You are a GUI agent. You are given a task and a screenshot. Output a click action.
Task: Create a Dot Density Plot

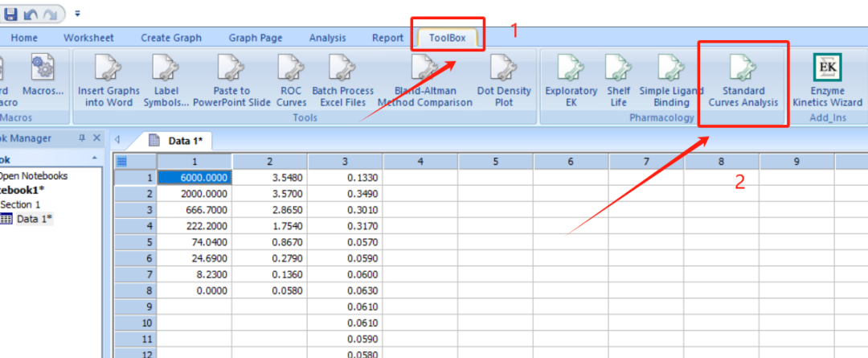504,80
